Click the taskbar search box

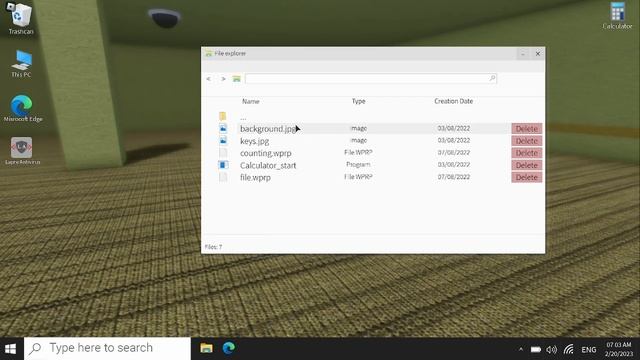pyautogui.click(x=107, y=348)
